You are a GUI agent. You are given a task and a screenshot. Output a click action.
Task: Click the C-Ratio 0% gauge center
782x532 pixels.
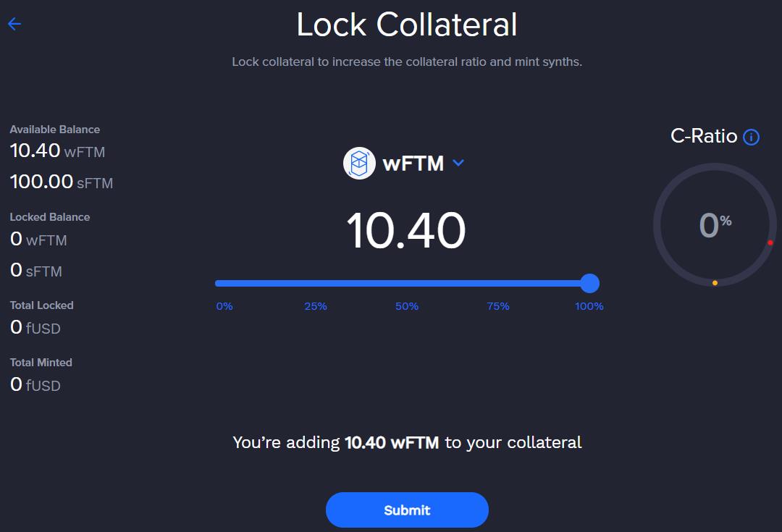[715, 225]
